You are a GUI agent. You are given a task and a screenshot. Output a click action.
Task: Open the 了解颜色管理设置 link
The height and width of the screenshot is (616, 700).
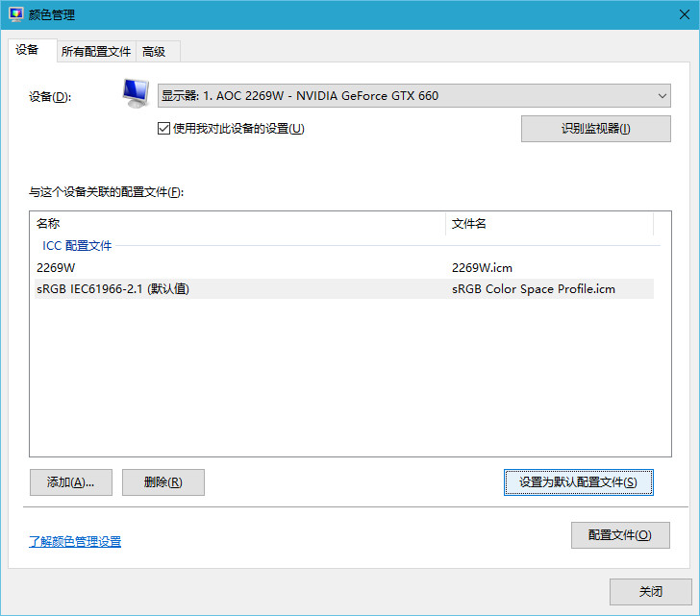click(75, 541)
